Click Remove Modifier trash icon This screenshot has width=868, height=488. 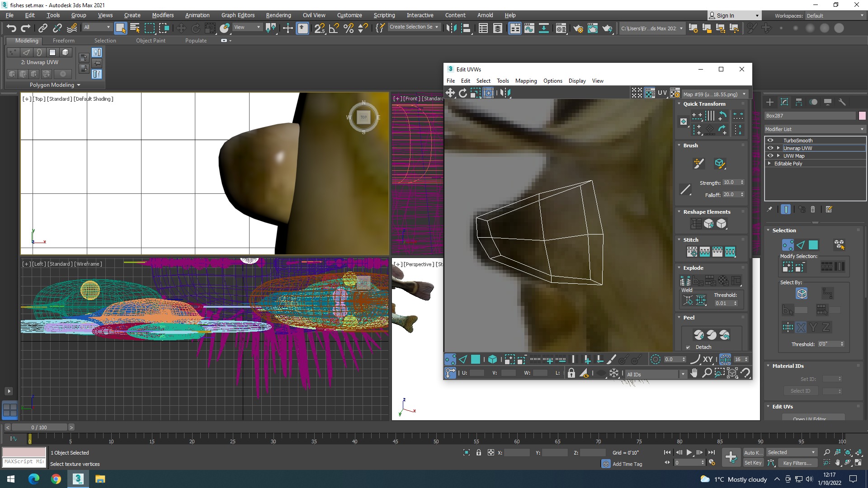pyautogui.click(x=813, y=209)
